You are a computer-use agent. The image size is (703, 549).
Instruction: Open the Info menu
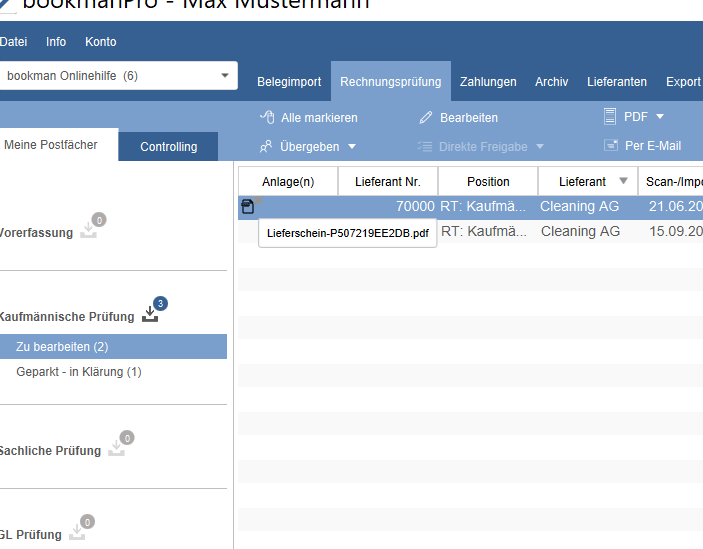pos(56,42)
